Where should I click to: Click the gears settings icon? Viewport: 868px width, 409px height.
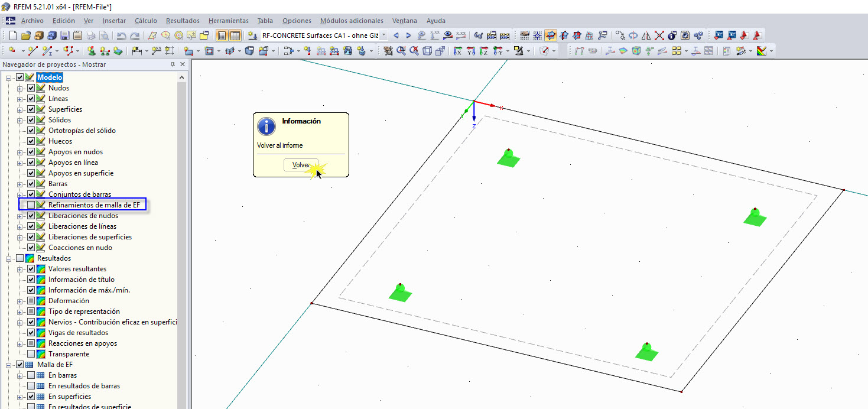698,35
